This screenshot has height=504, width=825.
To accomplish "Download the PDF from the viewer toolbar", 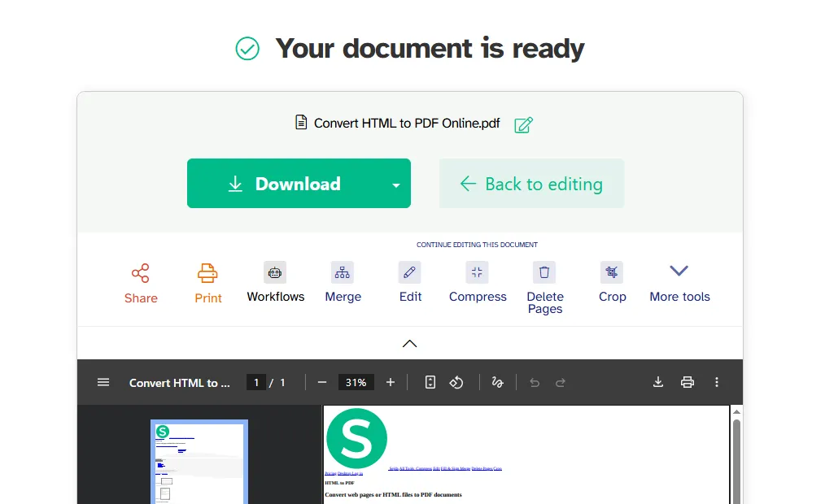I will pyautogui.click(x=657, y=382).
